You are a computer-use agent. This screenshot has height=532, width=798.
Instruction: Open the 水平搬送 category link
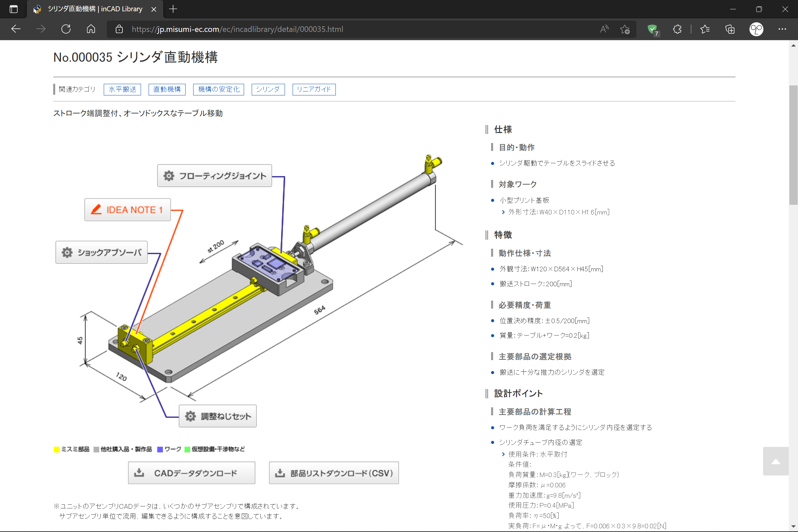click(x=122, y=89)
